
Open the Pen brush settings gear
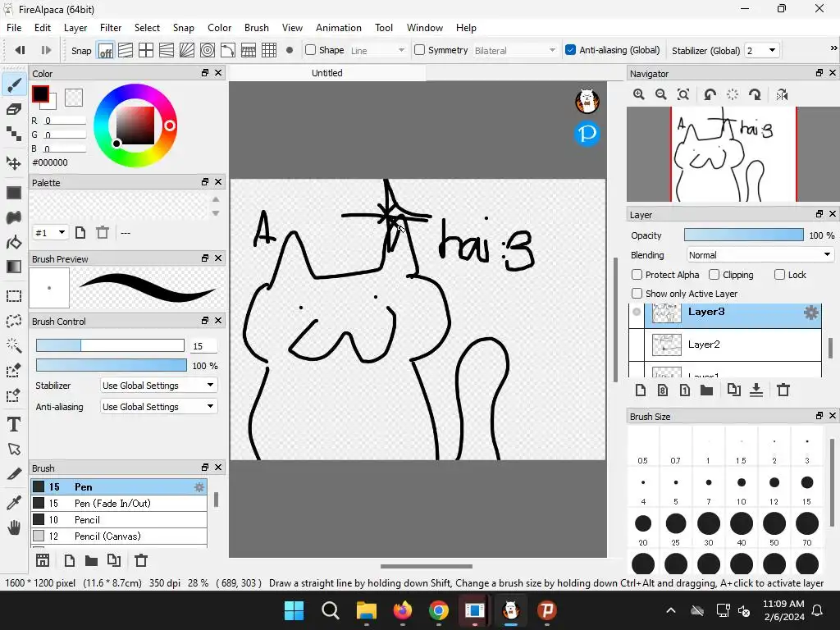(199, 487)
